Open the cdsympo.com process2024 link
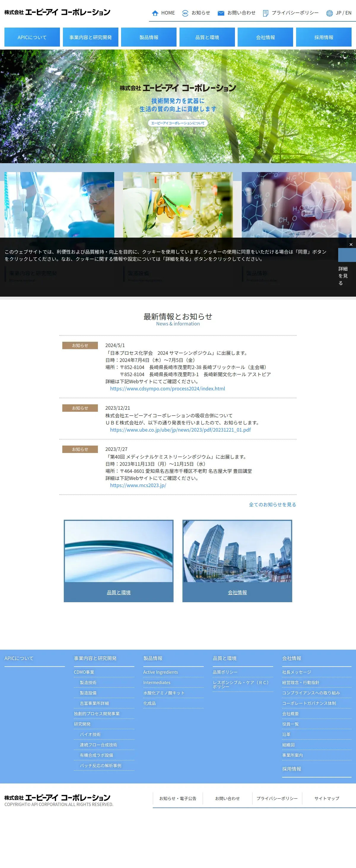Screen dimensions: 356x868 (x=167, y=389)
